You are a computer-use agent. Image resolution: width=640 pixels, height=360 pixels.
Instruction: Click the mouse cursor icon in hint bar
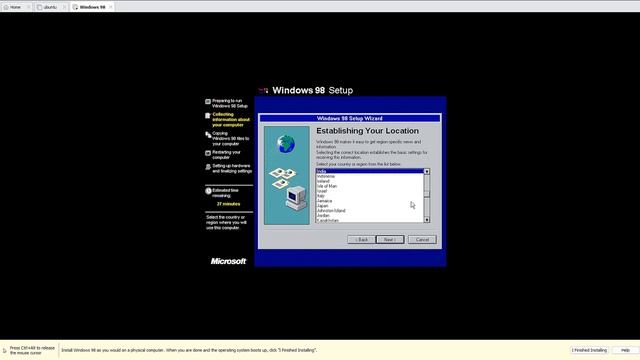pos(4,350)
